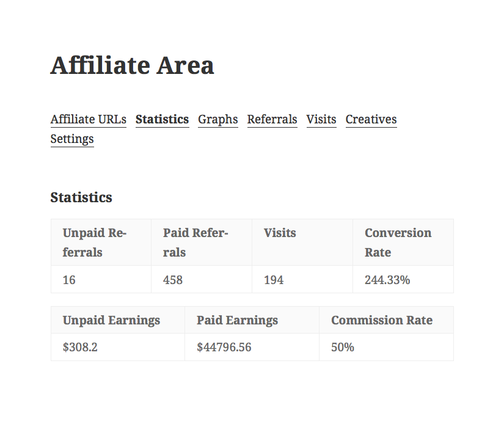504x424 pixels.
Task: Select the unpaid referrals value 16
Action: pyautogui.click(x=70, y=280)
